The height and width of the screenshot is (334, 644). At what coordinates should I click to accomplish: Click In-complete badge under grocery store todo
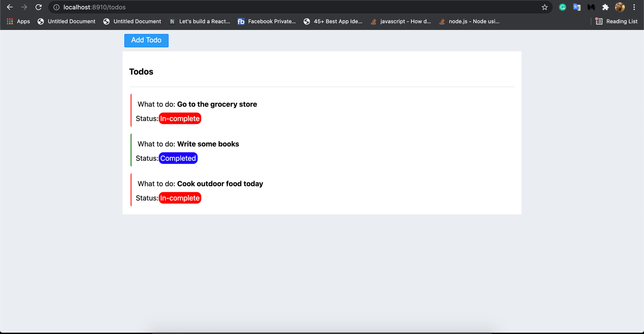180,119
